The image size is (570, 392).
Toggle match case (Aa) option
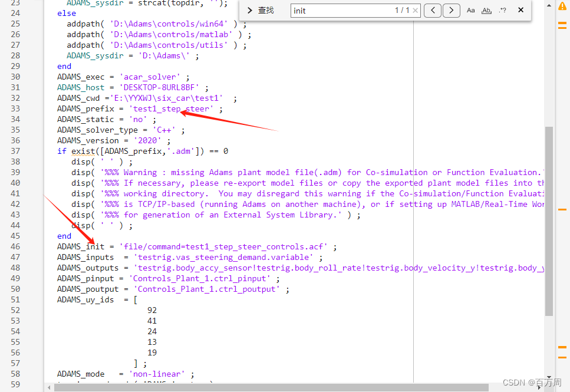pyautogui.click(x=471, y=10)
